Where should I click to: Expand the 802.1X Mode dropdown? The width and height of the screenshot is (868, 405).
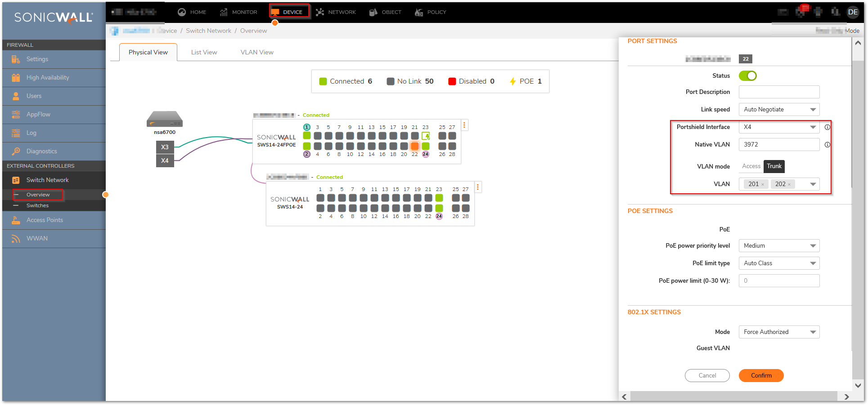779,332
